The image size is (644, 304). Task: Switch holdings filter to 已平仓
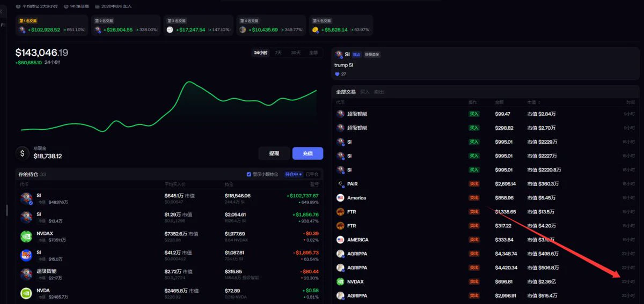click(312, 174)
